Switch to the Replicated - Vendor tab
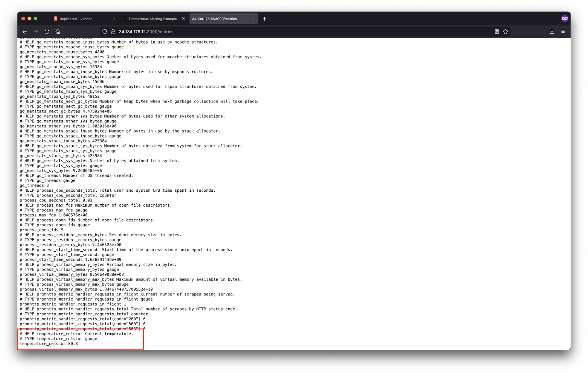 [84, 19]
